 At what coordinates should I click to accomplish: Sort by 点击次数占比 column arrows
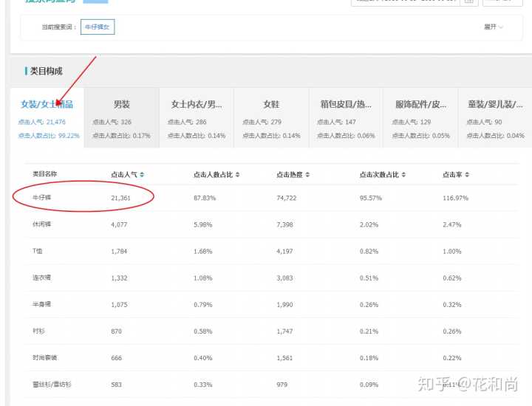point(404,175)
